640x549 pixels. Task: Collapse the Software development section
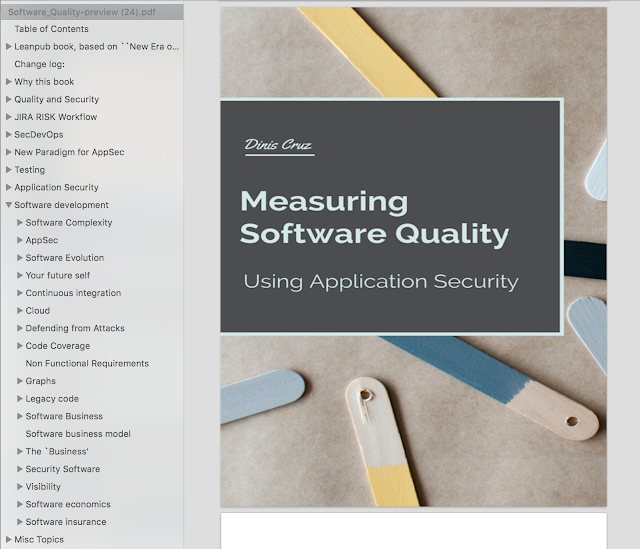[x=8, y=205]
